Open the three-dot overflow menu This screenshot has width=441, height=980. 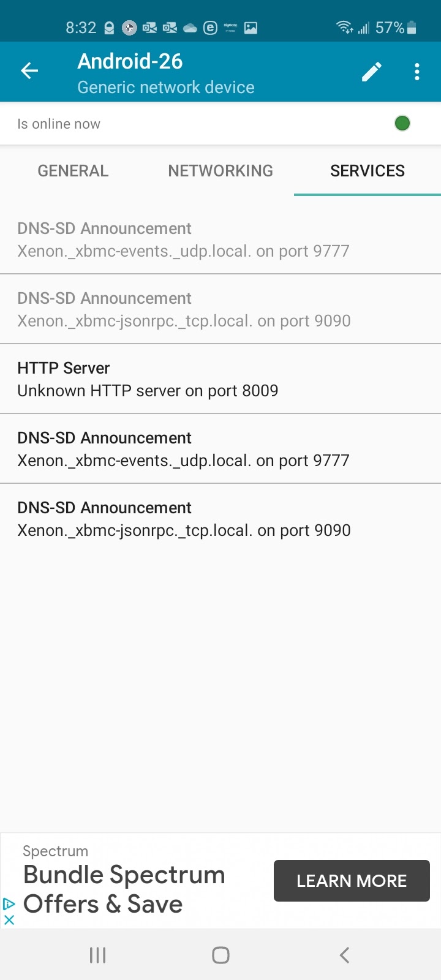point(417,72)
